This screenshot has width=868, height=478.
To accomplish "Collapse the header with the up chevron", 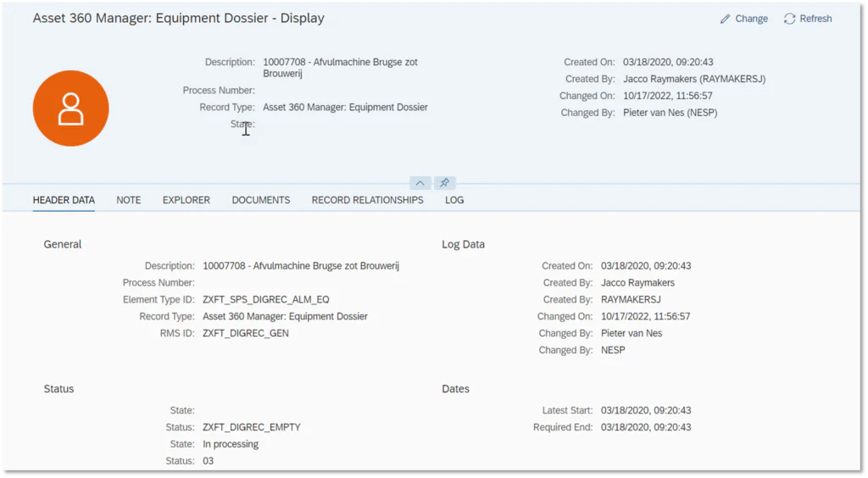I will click(420, 183).
